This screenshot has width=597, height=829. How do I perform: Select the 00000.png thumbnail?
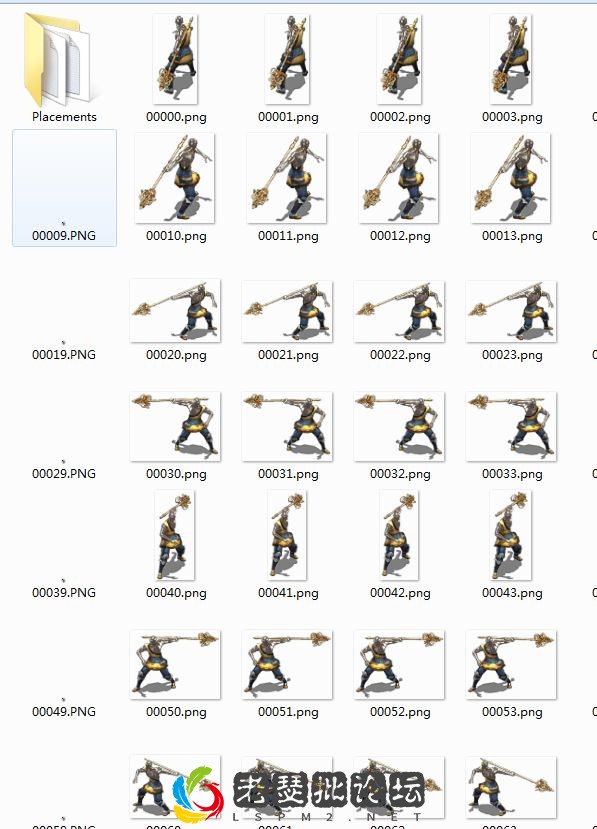click(175, 59)
